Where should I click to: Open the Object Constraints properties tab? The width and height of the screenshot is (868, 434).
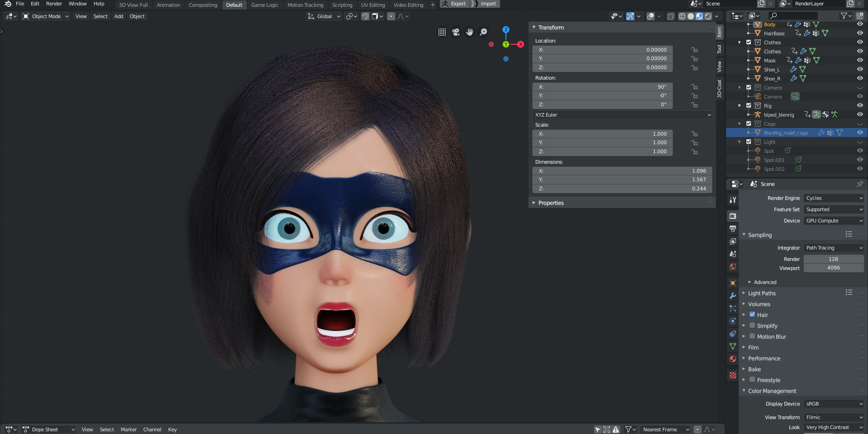coord(733,334)
